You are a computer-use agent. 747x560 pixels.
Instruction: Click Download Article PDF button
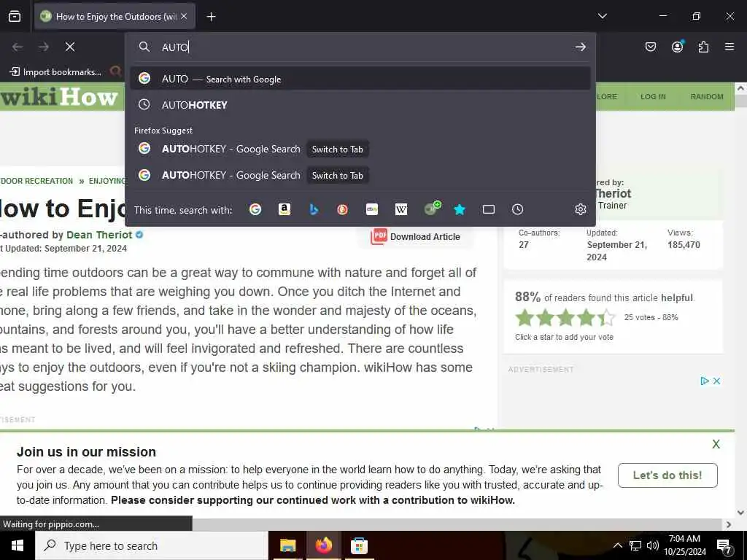coord(415,237)
